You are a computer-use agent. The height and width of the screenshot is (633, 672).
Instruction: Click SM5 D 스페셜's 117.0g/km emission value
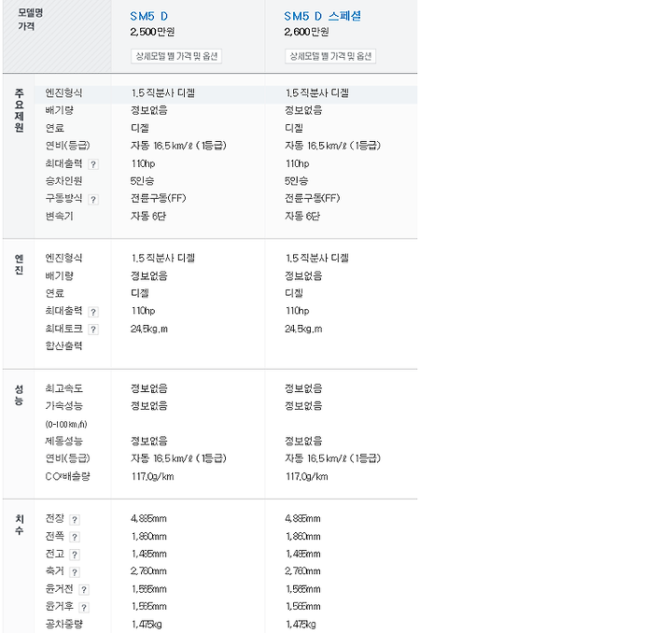coord(307,476)
